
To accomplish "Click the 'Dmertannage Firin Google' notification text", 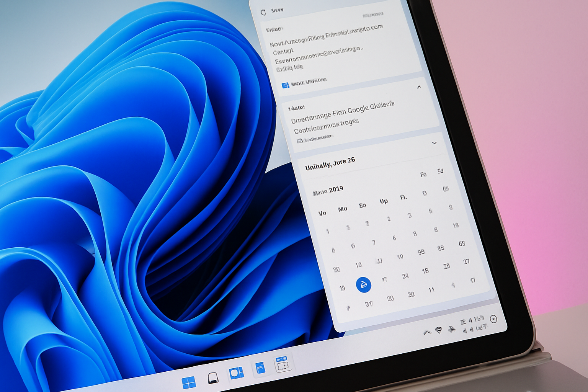I will point(344,114).
